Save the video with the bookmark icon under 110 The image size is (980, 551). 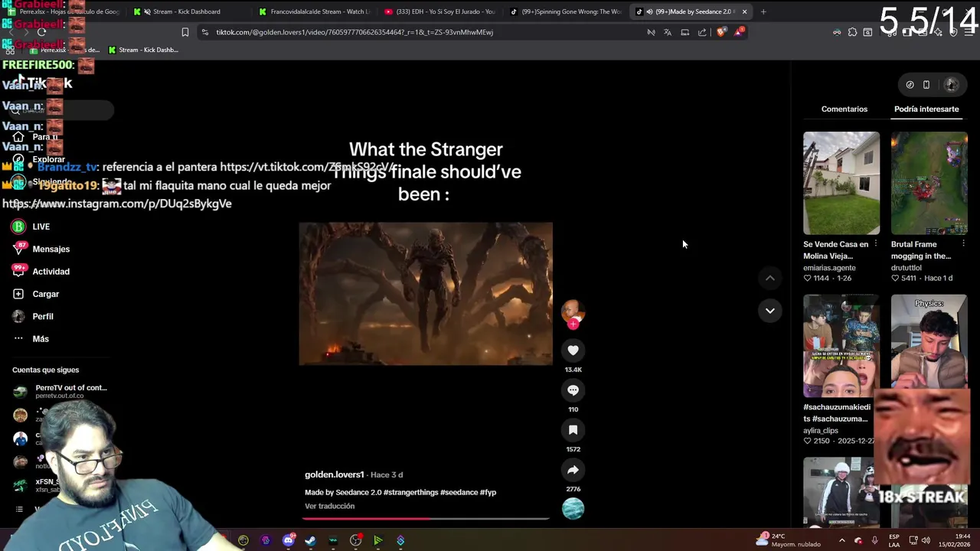point(573,430)
